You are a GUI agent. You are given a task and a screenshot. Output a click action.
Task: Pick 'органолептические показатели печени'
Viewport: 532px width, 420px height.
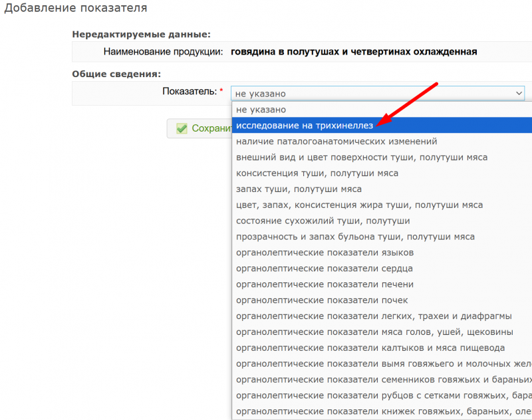tap(325, 284)
